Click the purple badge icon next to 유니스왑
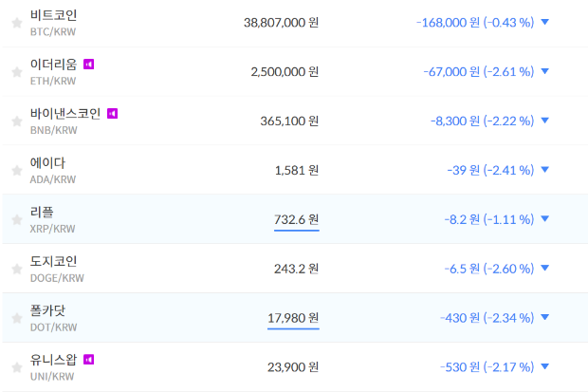 click(x=89, y=360)
